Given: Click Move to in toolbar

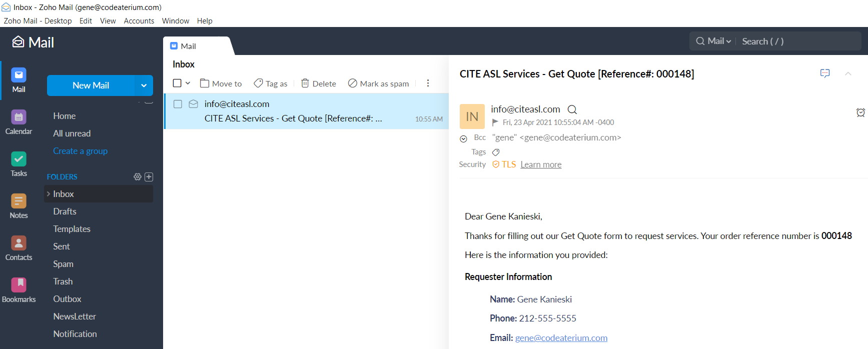Looking at the screenshot, I should (221, 83).
